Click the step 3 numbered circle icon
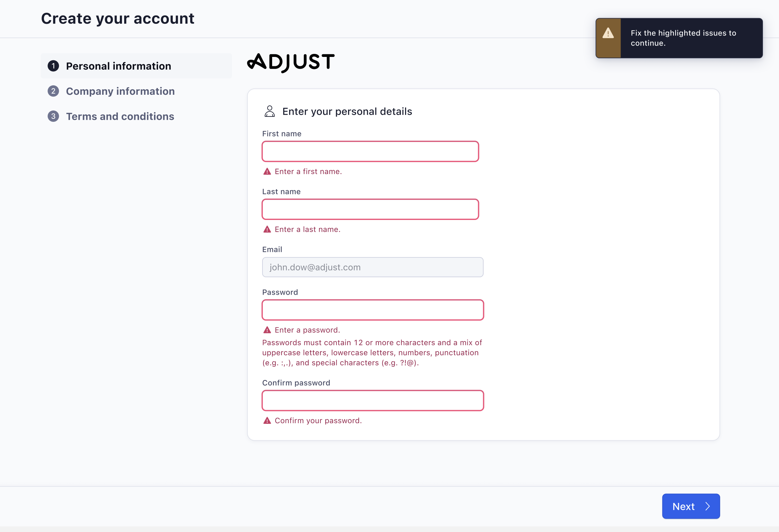Screen dimensions: 779x532 coord(54,116)
